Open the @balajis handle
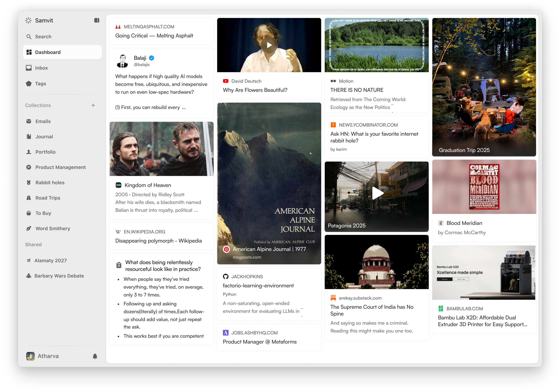This screenshot has height=392, width=560. (142, 64)
